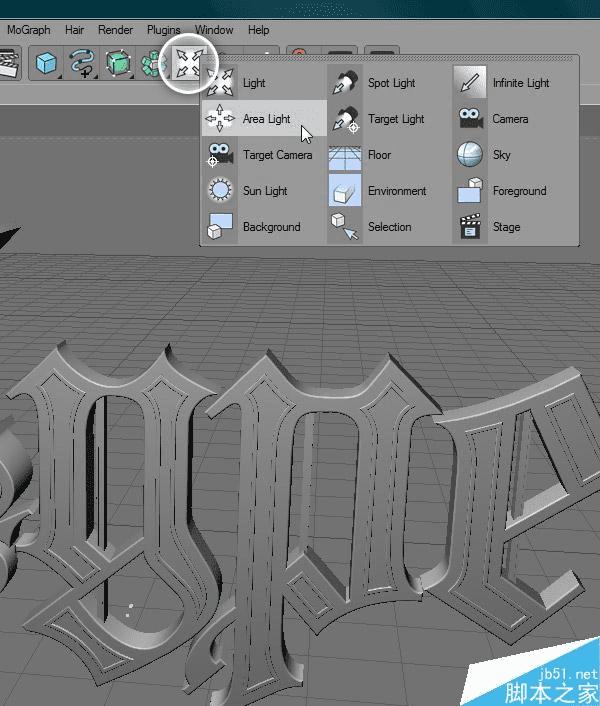Click the popup palette grip bar

pyautogui.click(x=389, y=59)
